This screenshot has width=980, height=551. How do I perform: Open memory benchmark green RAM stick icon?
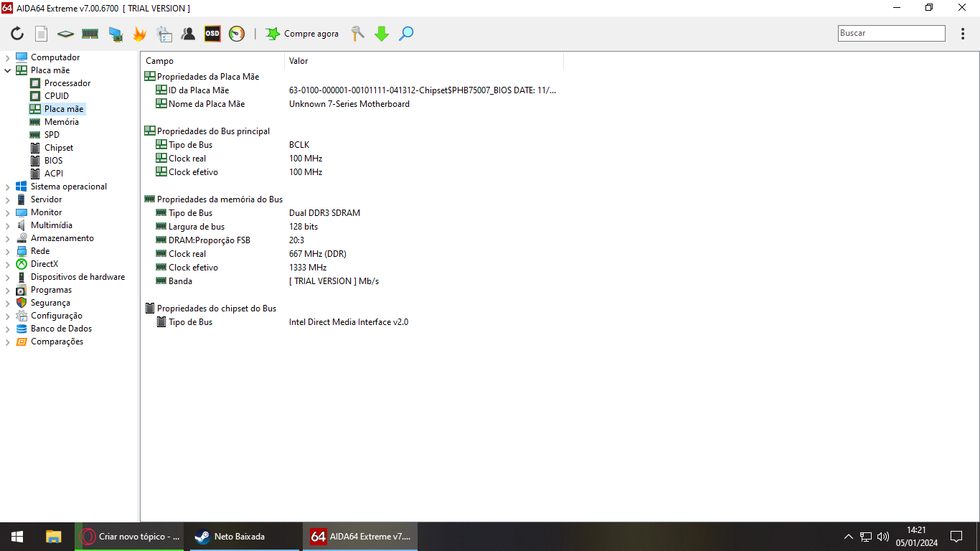point(90,34)
